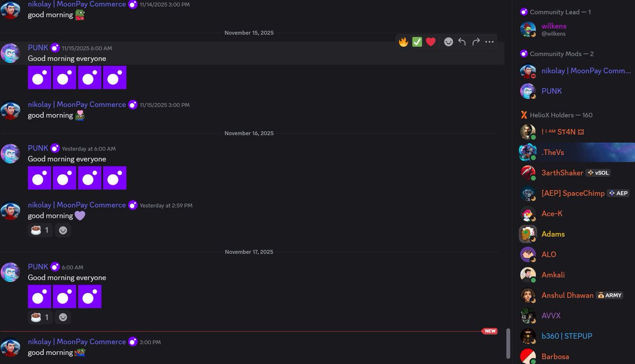
Task: Add reaction beside coffee on nikolay's Yesterday message
Action: click(63, 230)
